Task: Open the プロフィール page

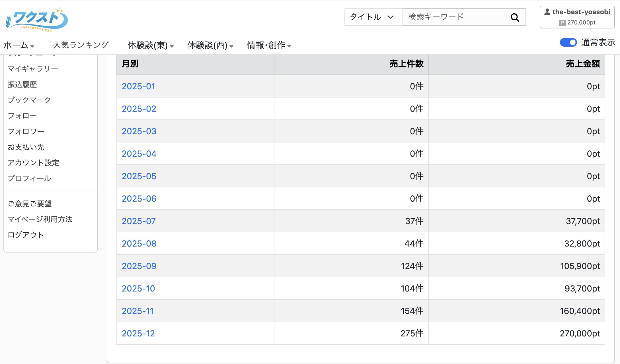Action: [29, 178]
